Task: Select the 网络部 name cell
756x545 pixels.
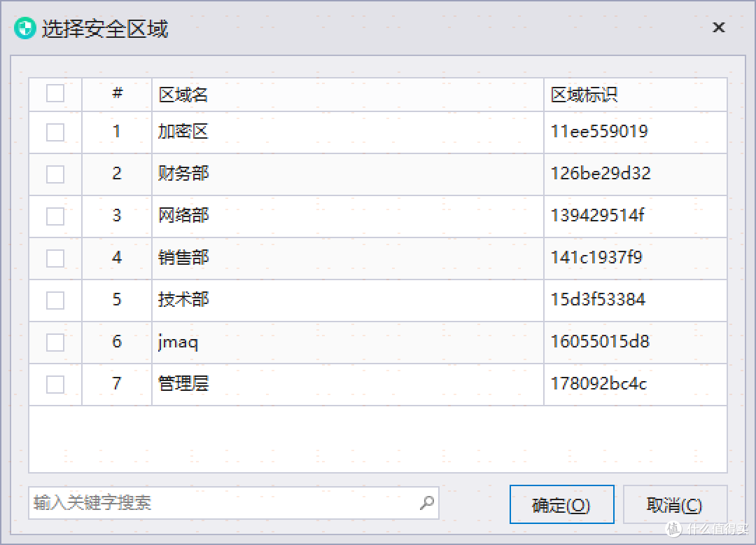Action: click(348, 216)
